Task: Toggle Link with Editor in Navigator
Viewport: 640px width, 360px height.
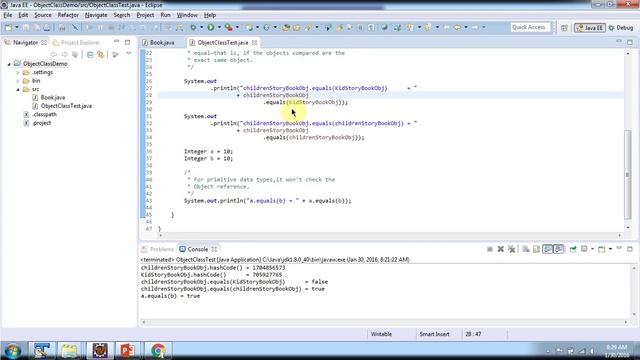Action: [100, 54]
